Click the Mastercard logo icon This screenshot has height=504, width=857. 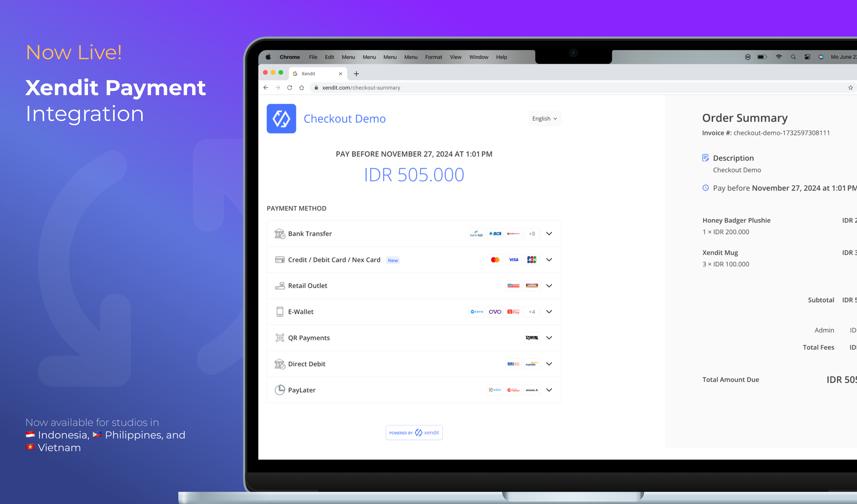[495, 260]
